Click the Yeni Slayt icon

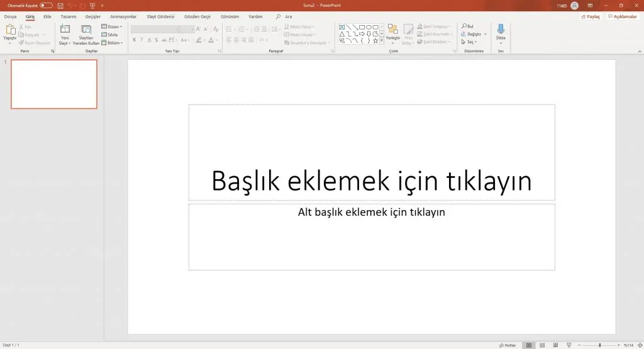click(x=65, y=29)
